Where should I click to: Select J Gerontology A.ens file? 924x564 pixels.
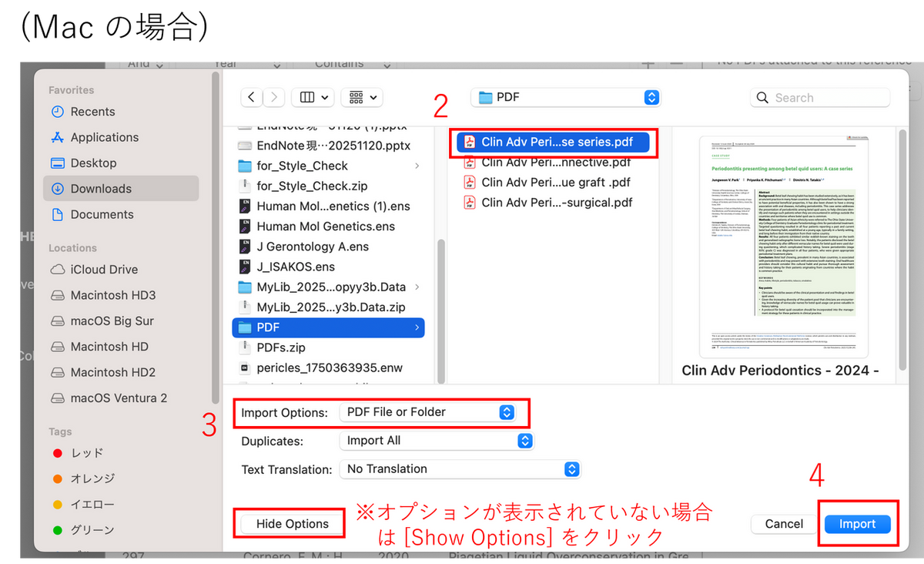(313, 247)
